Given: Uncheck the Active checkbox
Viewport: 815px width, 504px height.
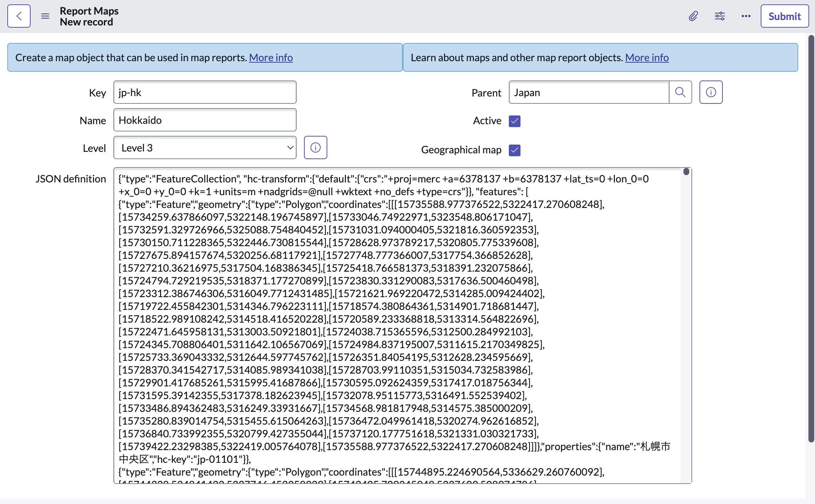Looking at the screenshot, I should click(x=515, y=121).
